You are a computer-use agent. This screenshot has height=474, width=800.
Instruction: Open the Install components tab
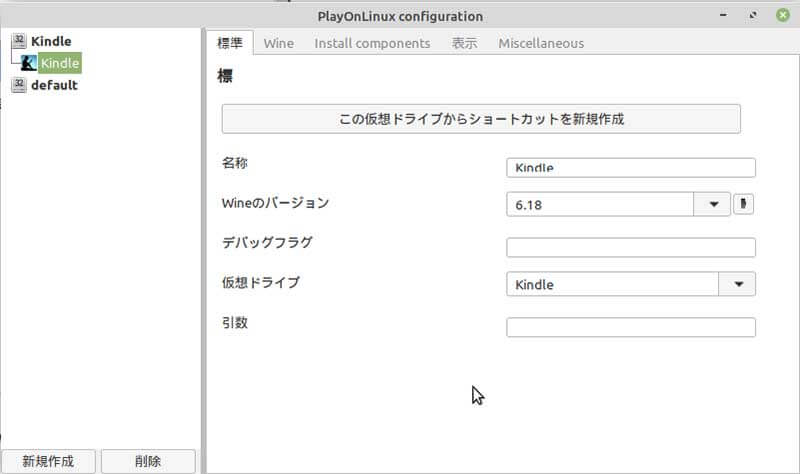(372, 43)
